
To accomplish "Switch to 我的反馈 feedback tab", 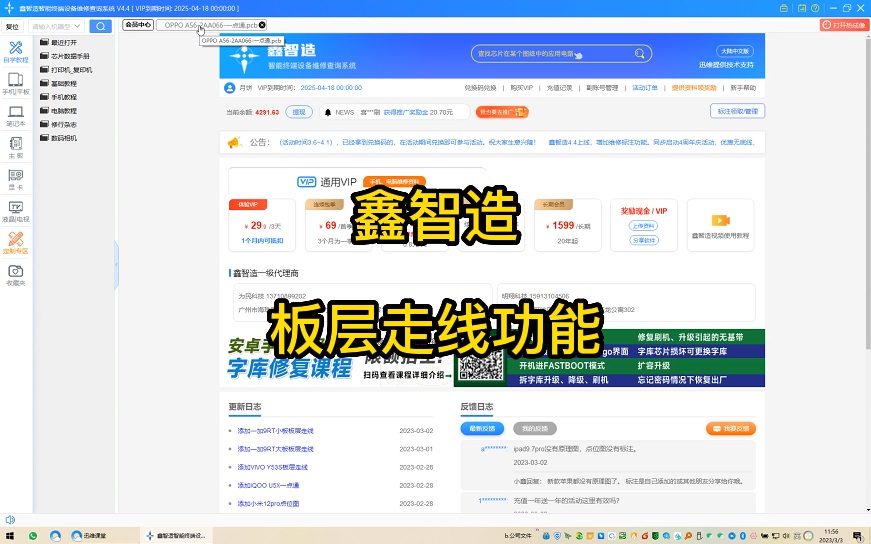I will [529, 428].
